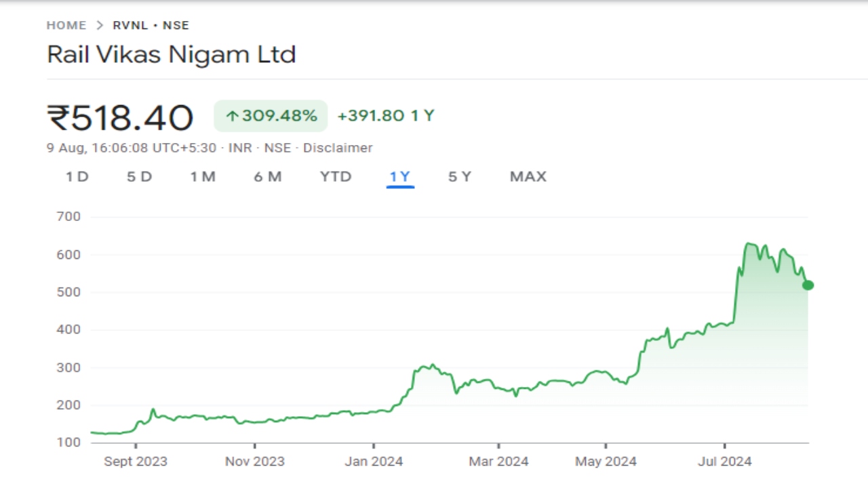Click the 200 y-axis label
868x488 pixels.
click(70, 405)
